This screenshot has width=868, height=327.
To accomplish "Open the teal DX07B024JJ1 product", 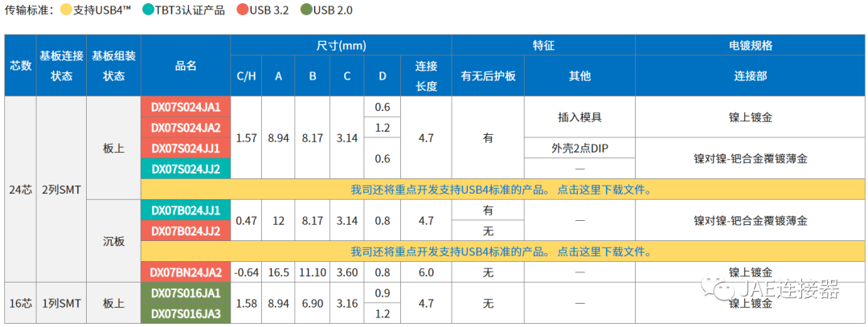I will [186, 210].
